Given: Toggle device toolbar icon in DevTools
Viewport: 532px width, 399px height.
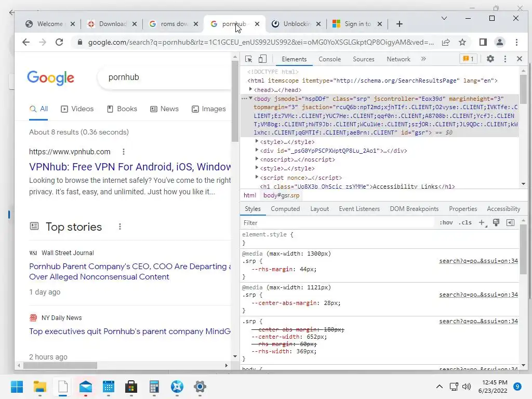Looking at the screenshot, I should pos(262,59).
